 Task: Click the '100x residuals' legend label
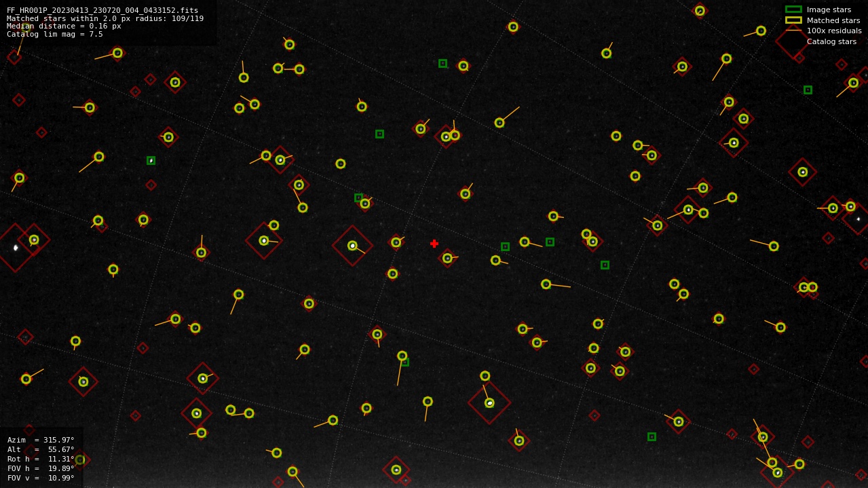[834, 31]
